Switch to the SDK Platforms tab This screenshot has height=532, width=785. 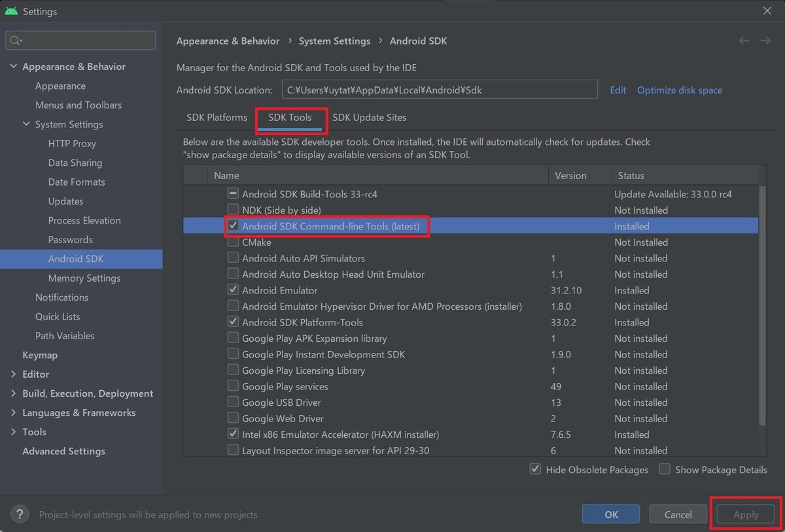click(217, 118)
